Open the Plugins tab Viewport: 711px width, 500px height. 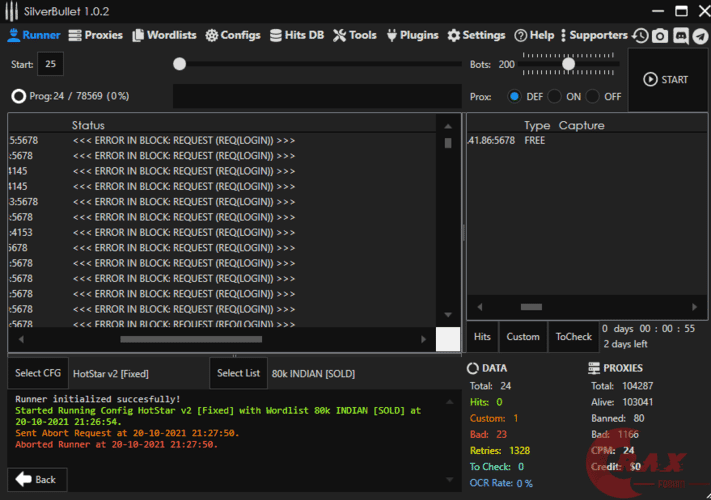click(x=410, y=35)
